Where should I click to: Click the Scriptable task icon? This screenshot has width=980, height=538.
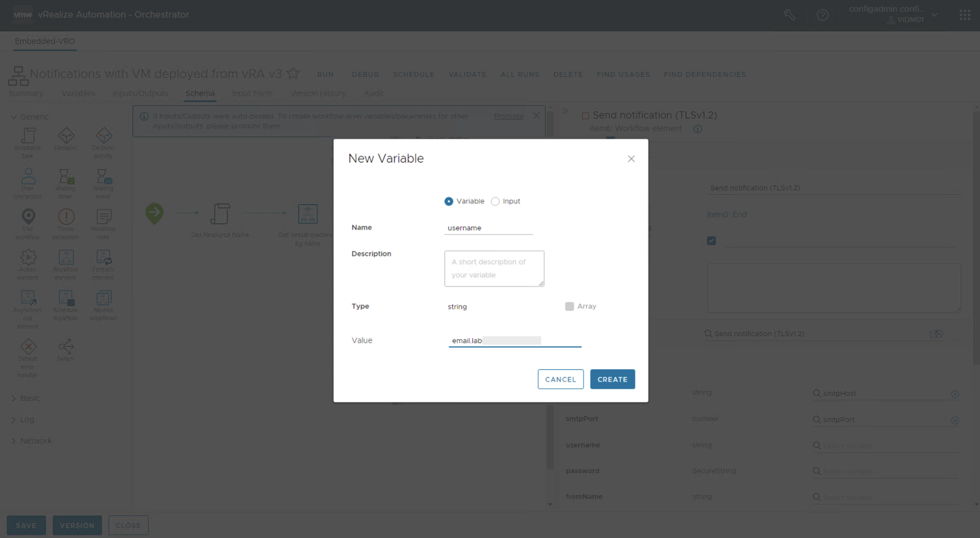coord(28,136)
